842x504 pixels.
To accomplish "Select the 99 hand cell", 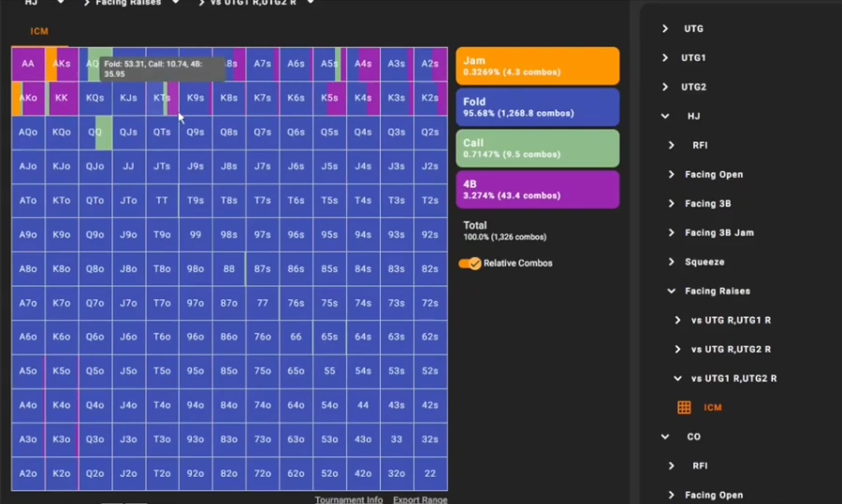I will (x=196, y=235).
